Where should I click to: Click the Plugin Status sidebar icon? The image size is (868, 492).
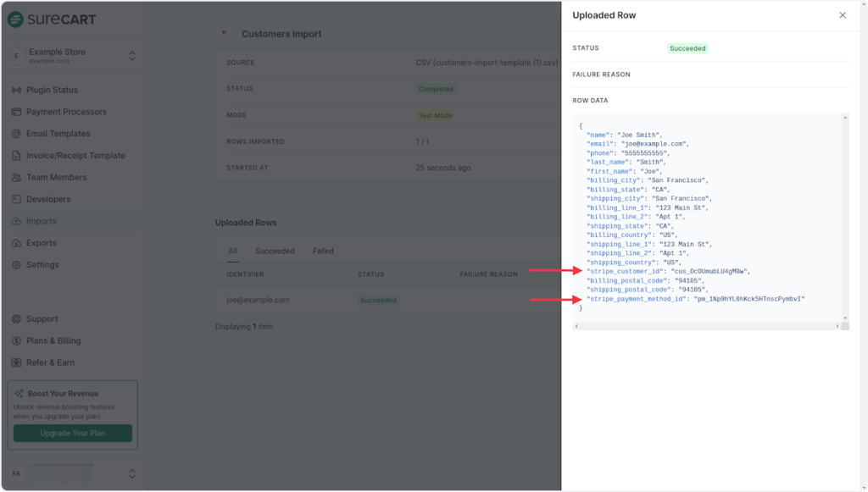tap(17, 90)
